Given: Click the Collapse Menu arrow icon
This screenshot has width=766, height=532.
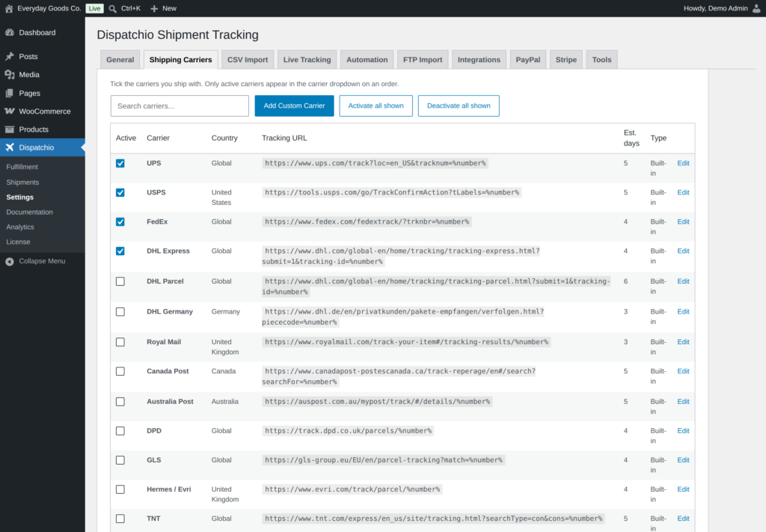Looking at the screenshot, I should pyautogui.click(x=9, y=261).
